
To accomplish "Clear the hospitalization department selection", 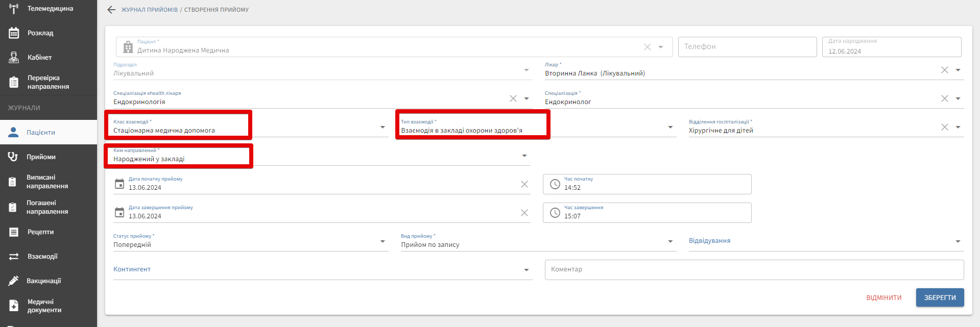I will [944, 127].
